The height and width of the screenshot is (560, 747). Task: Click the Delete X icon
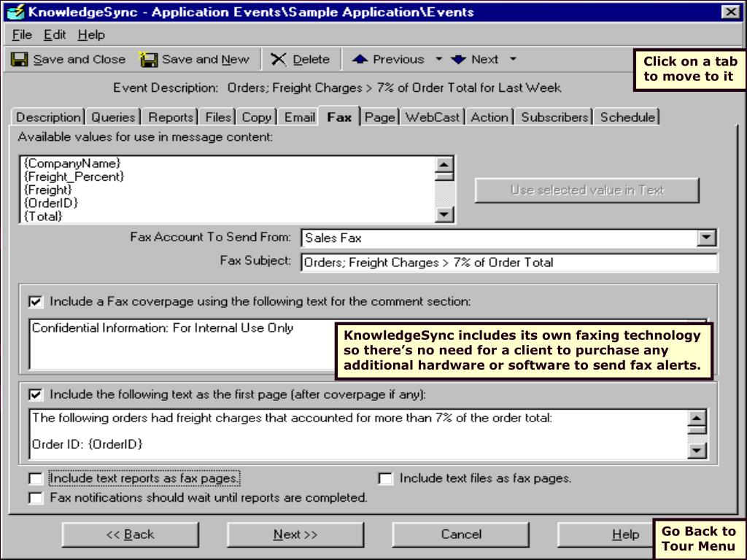(x=279, y=60)
